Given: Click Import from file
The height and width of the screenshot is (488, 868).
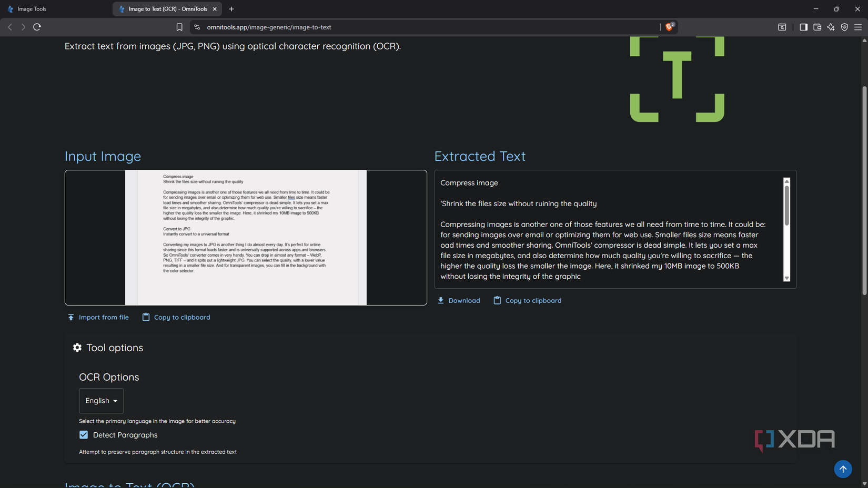Looking at the screenshot, I should (98, 317).
